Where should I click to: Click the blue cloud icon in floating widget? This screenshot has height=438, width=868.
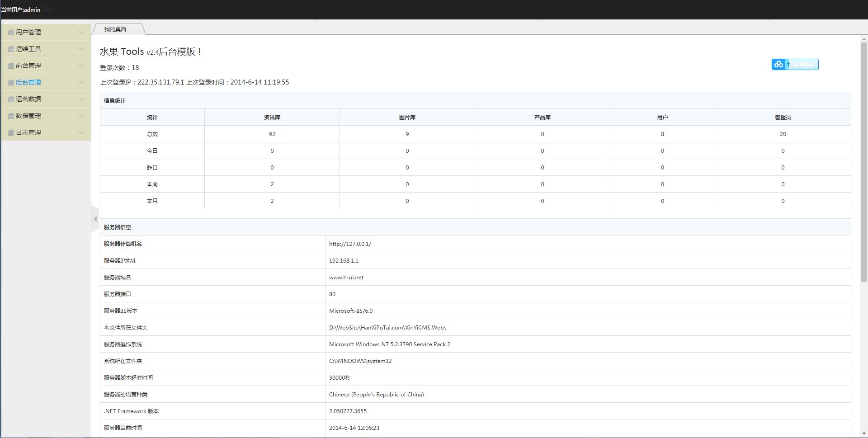coord(778,65)
